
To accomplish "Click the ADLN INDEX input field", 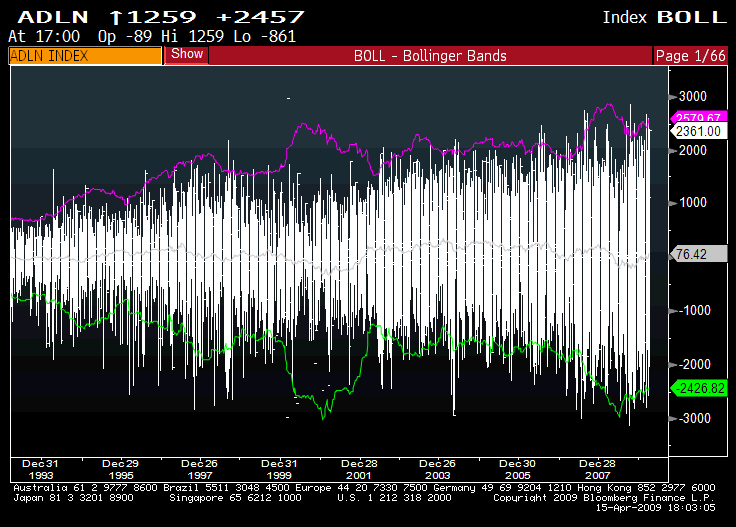I will 85,56.
